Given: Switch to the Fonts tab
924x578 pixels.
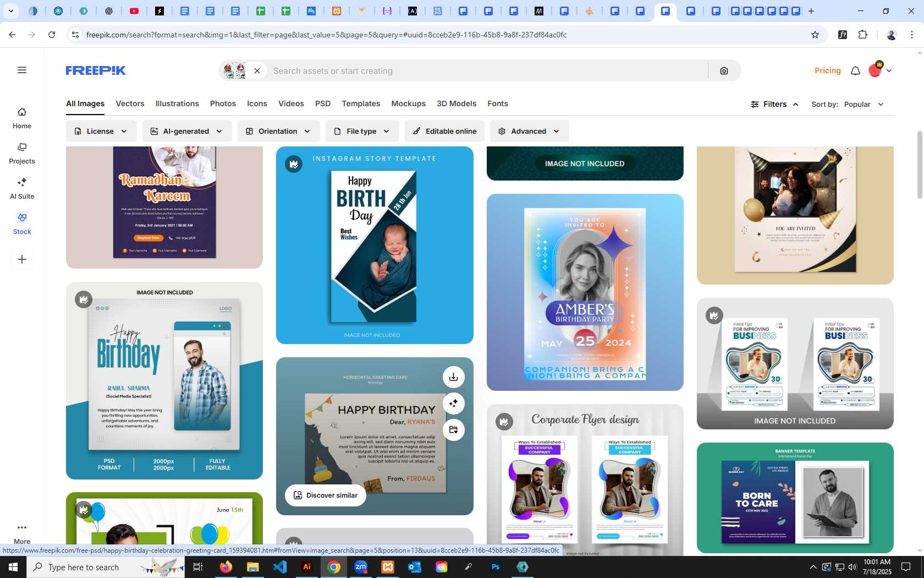Looking at the screenshot, I should point(498,103).
